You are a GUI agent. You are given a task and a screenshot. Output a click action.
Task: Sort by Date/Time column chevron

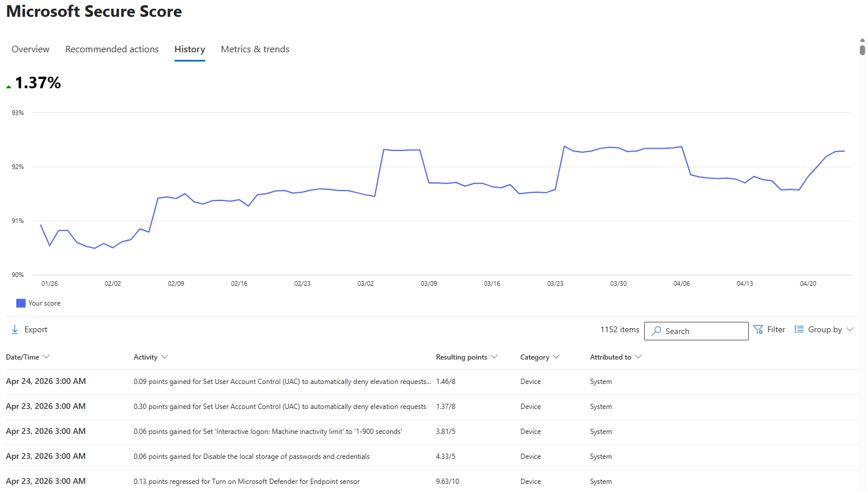tap(47, 357)
